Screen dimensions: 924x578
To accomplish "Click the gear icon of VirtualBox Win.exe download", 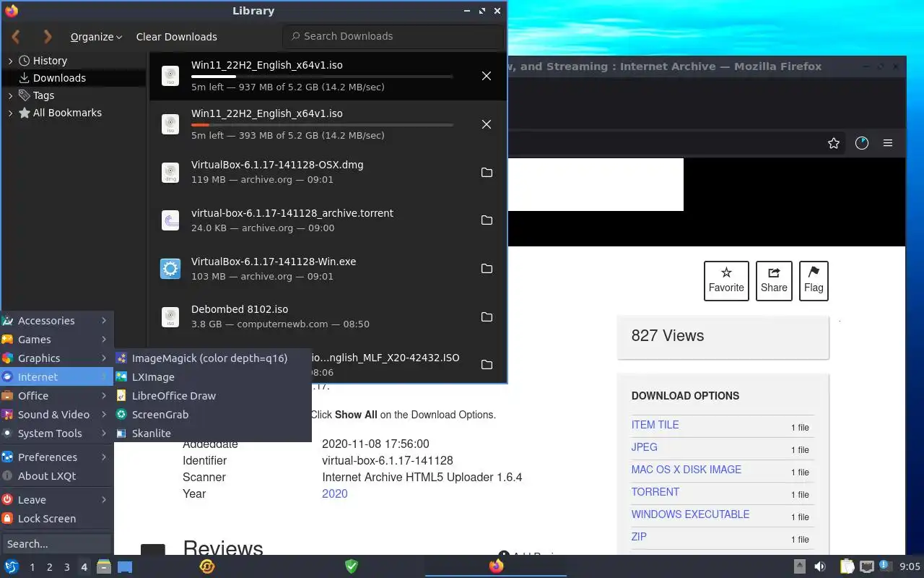I will tap(170, 269).
